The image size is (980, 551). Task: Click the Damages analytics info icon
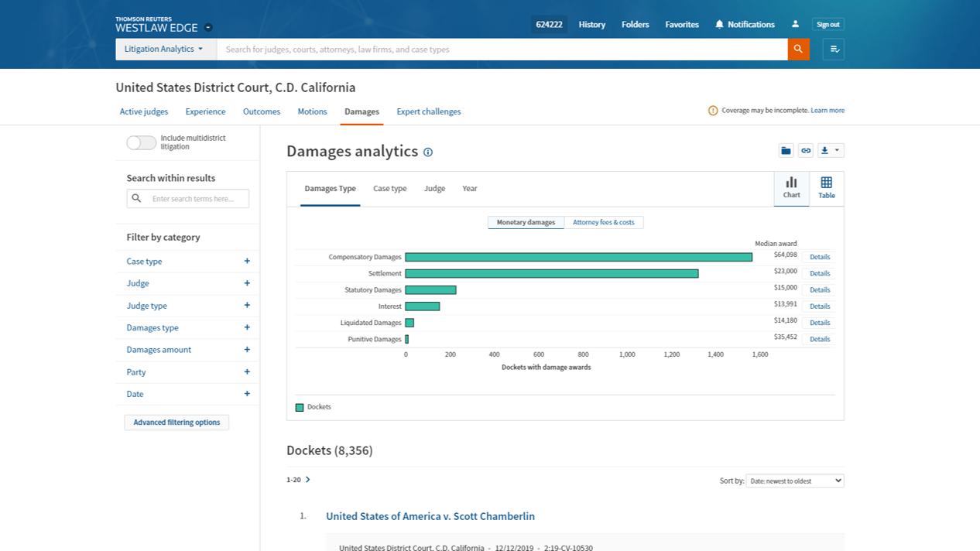(428, 152)
